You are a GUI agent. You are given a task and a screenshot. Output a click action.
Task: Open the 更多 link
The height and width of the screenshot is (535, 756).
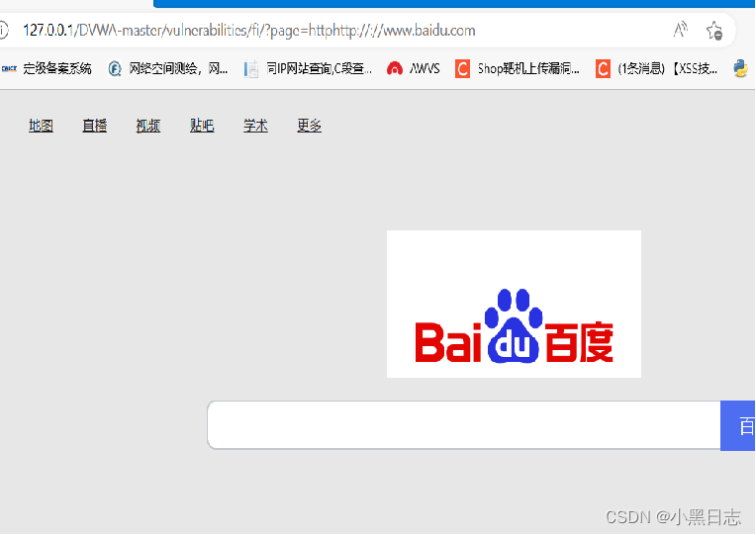click(x=309, y=126)
